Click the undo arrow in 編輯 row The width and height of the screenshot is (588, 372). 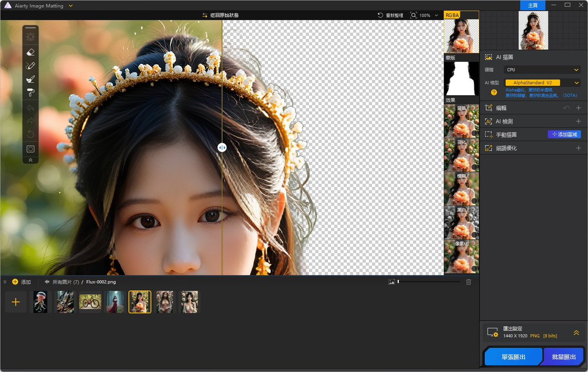point(567,108)
